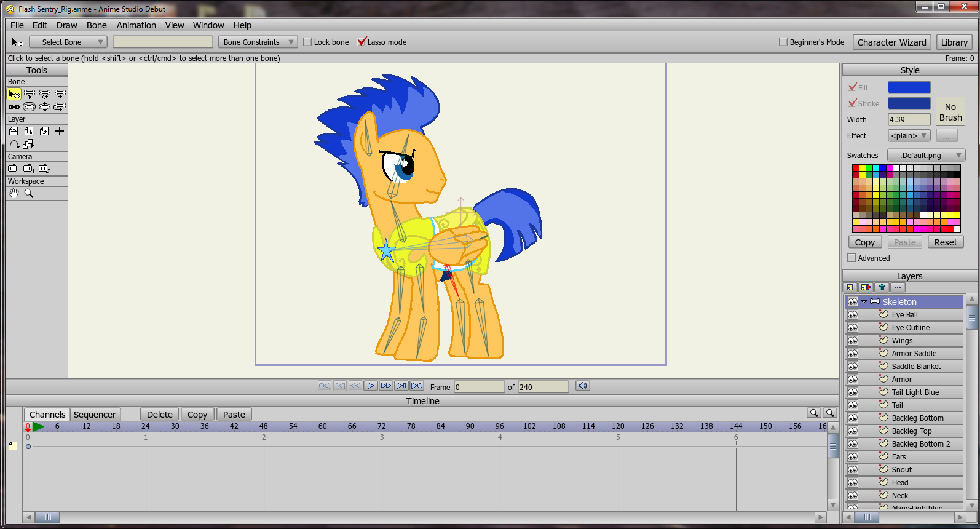This screenshot has height=529, width=980.
Task: Pick the Rotate Bone tool
Action: pos(45,94)
